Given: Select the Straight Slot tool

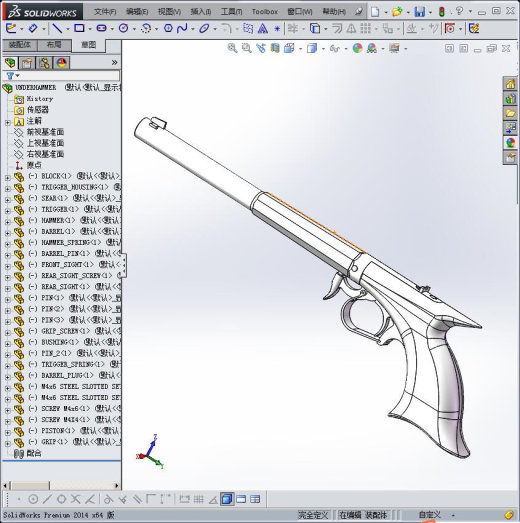Looking at the screenshot, I should pyautogui.click(x=101, y=28).
